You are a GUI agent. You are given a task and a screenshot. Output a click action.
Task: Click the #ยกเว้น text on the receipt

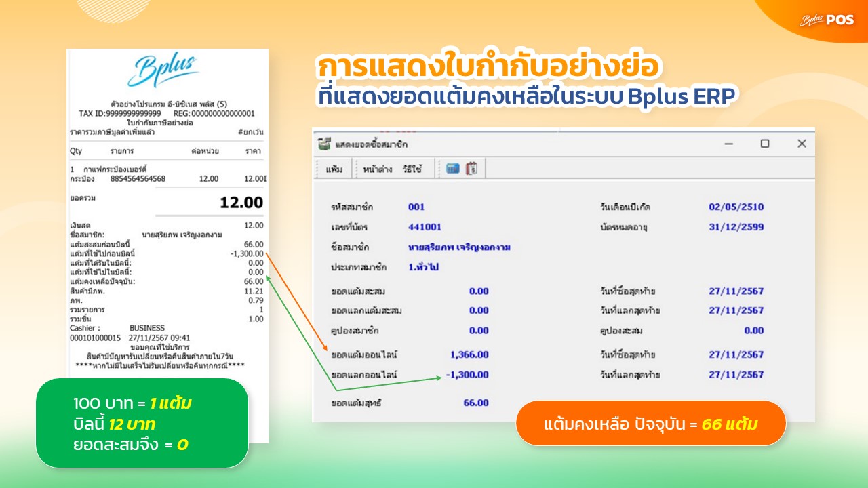250,131
